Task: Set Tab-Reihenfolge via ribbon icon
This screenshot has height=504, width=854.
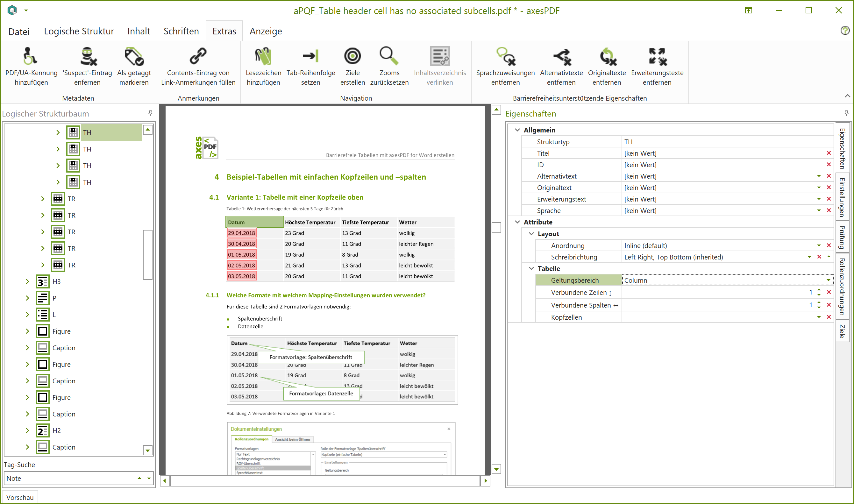Action: click(x=311, y=56)
